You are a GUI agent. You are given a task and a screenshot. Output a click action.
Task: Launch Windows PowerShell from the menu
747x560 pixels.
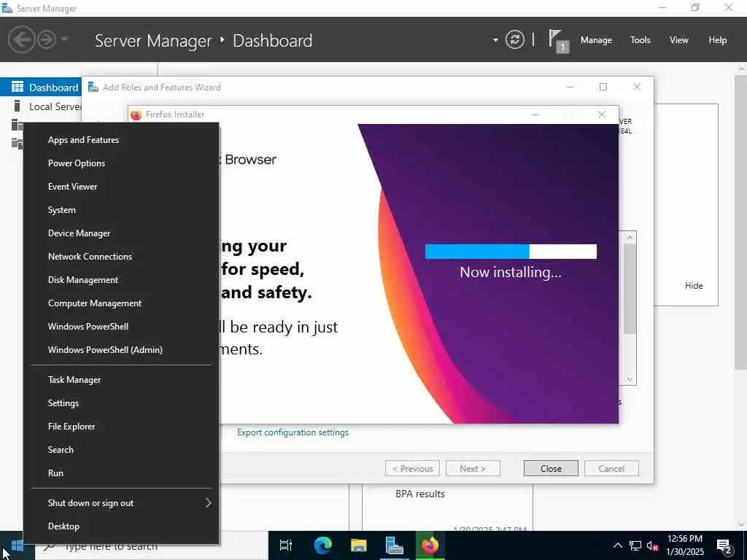pos(121,327)
